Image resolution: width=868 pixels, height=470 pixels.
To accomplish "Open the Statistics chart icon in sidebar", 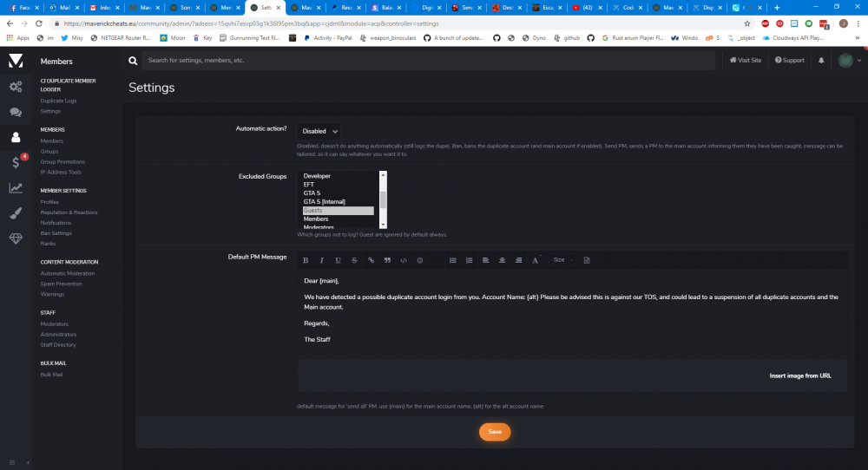I will click(x=16, y=188).
